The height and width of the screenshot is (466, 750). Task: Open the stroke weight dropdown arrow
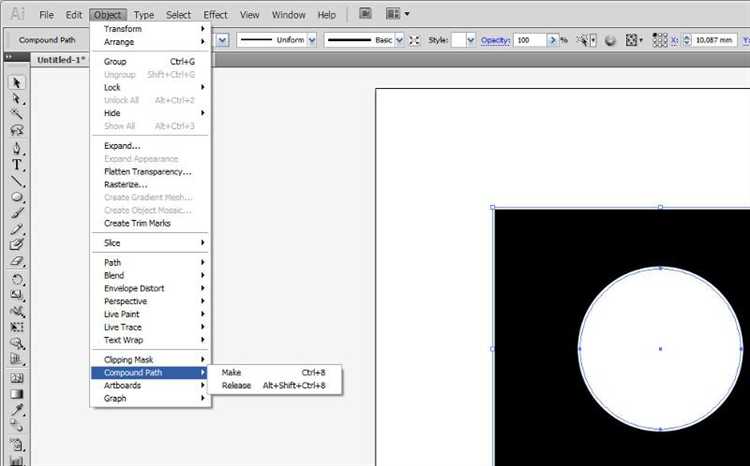(x=223, y=40)
